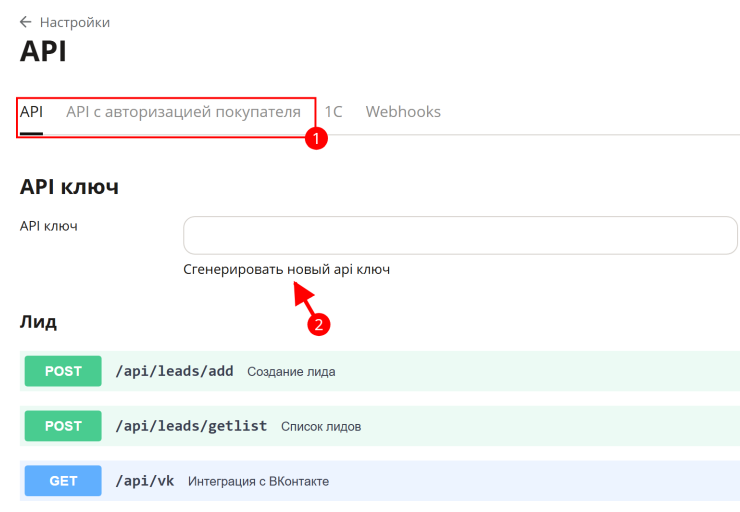The image size is (740, 512).
Task: Click the API ключ section heading
Action: coord(69,187)
